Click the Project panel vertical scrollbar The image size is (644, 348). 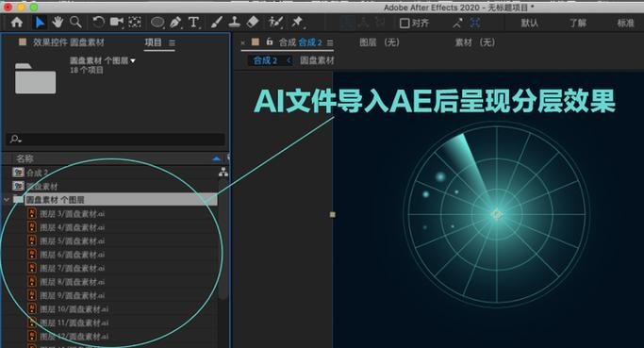[x=223, y=239]
